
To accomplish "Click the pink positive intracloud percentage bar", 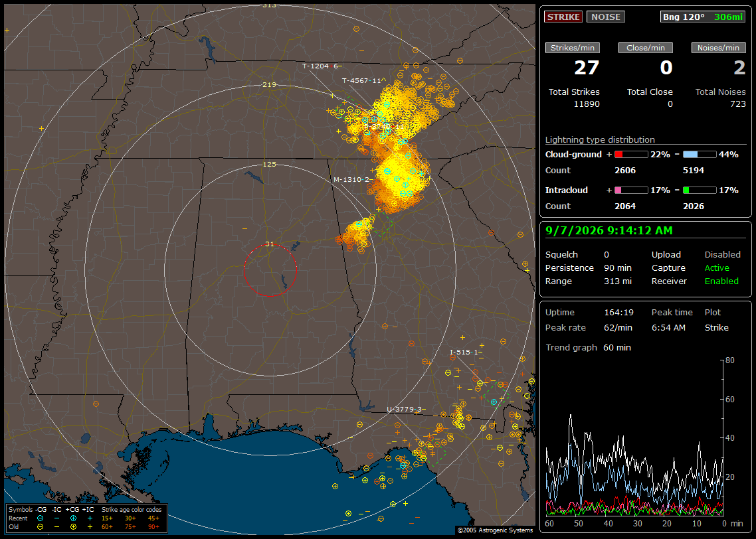I will pos(631,191).
